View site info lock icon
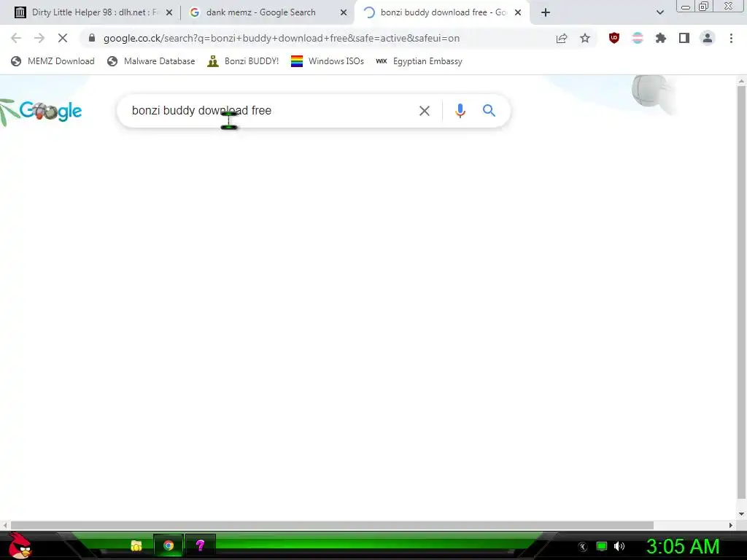 pos(92,38)
